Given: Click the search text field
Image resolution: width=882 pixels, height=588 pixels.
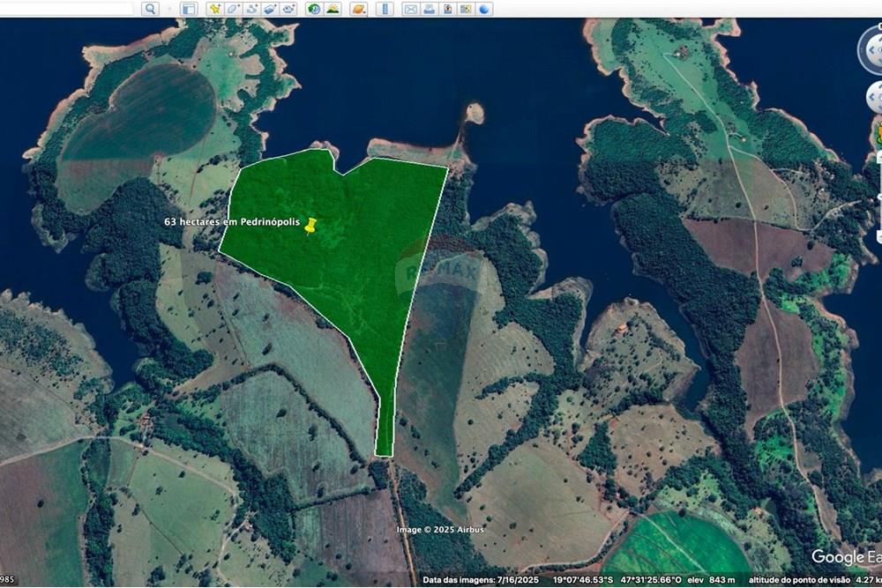Looking at the screenshot, I should (x=66, y=8).
